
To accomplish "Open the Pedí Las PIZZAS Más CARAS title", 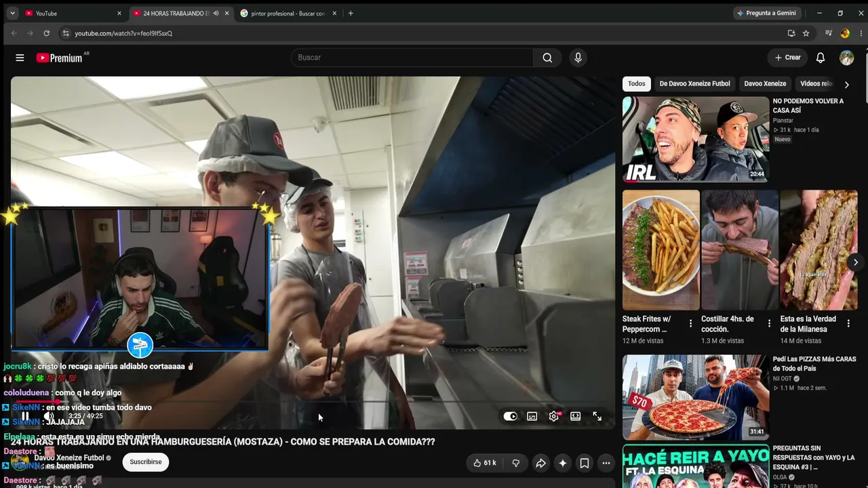I will (814, 364).
